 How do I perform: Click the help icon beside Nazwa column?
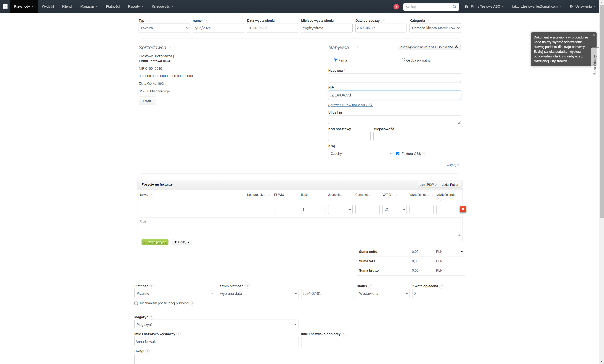point(151,195)
